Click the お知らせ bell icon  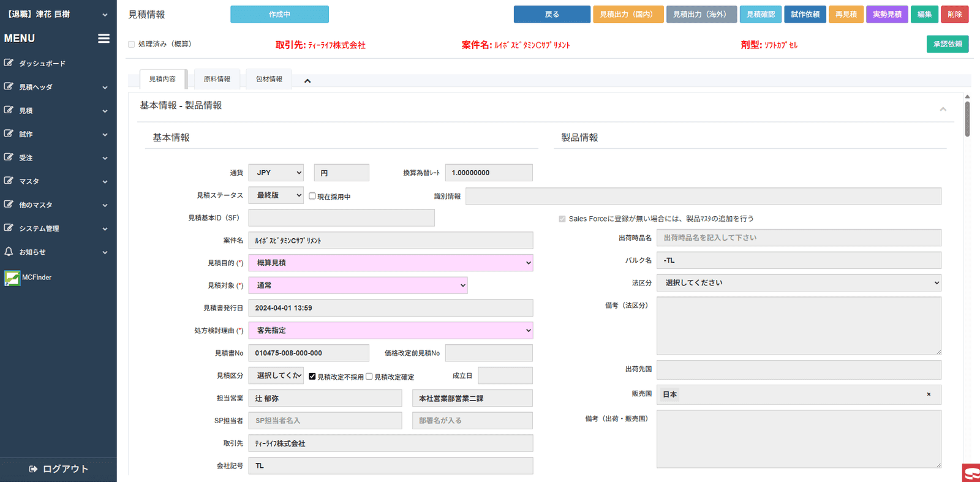(9, 252)
